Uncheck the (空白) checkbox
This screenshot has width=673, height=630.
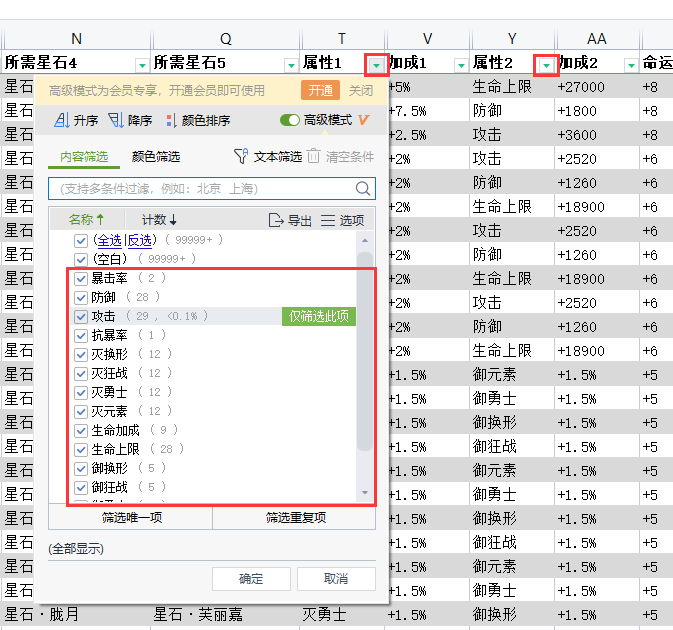(x=81, y=259)
